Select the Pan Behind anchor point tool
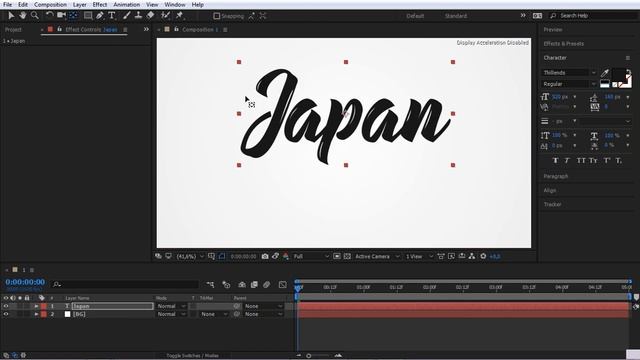640x360 pixels. click(x=73, y=16)
